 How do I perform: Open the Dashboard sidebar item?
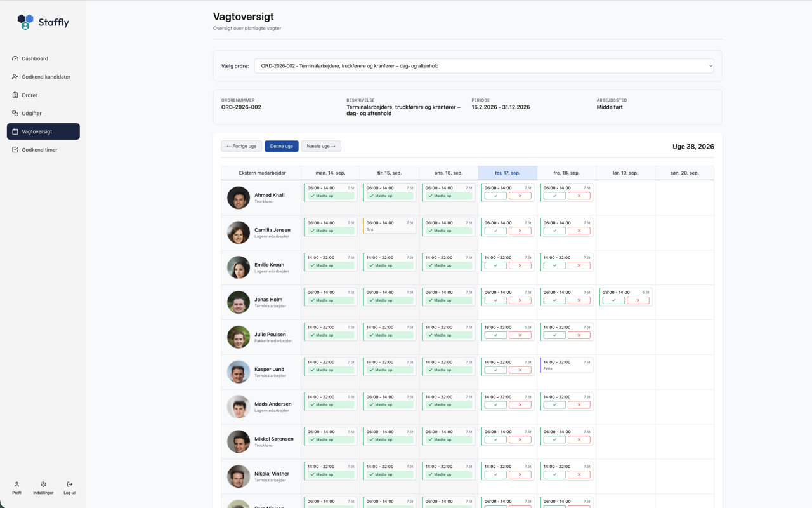click(43, 58)
